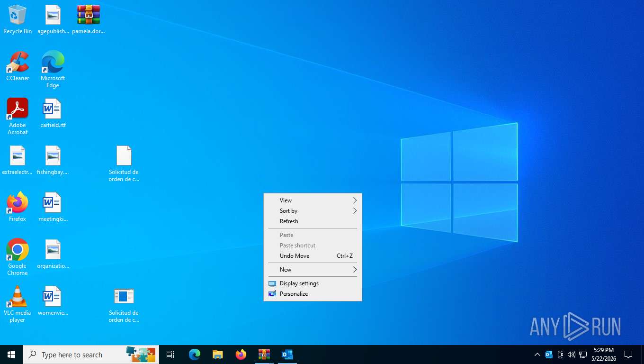Open Task View from the taskbar
The image size is (644, 364).
(170, 355)
